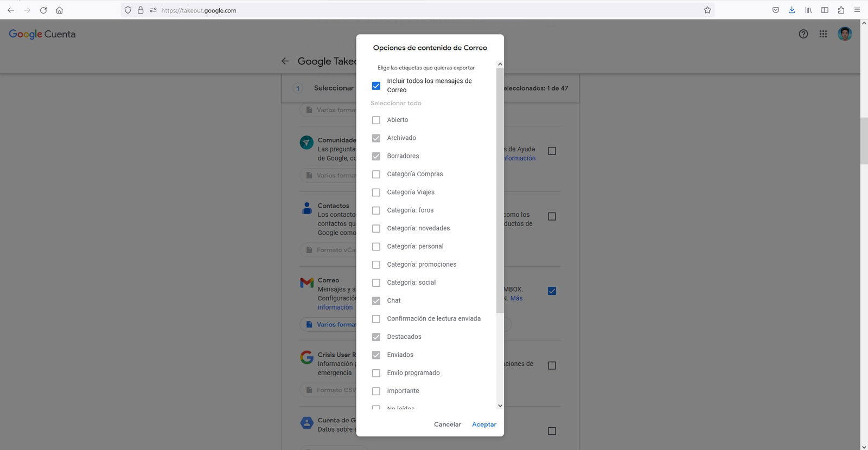Check the Categoría Viajes checkbox
This screenshot has height=450, width=868.
[x=376, y=192]
